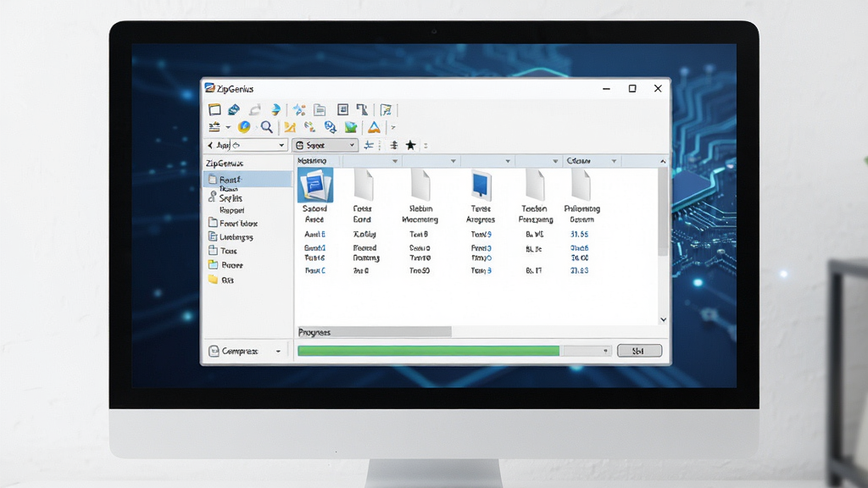The height and width of the screenshot is (488, 868).
Task: Select the blue monitor file icon
Action: point(481,185)
